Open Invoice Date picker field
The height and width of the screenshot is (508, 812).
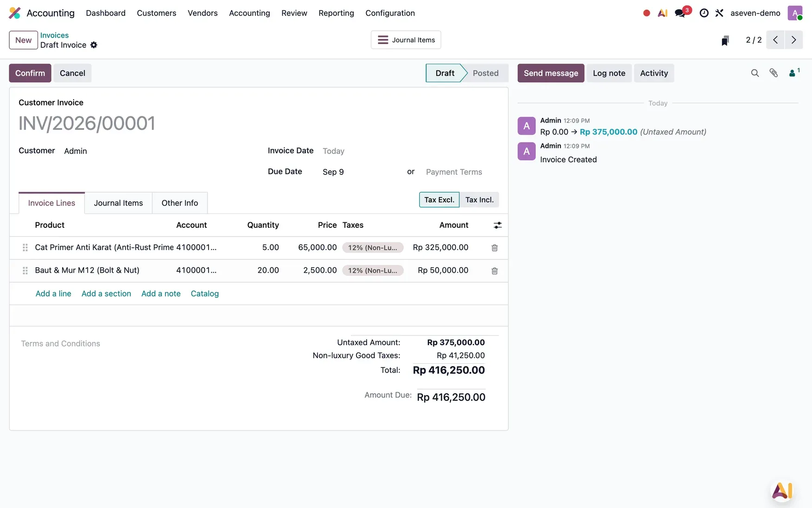click(410, 151)
